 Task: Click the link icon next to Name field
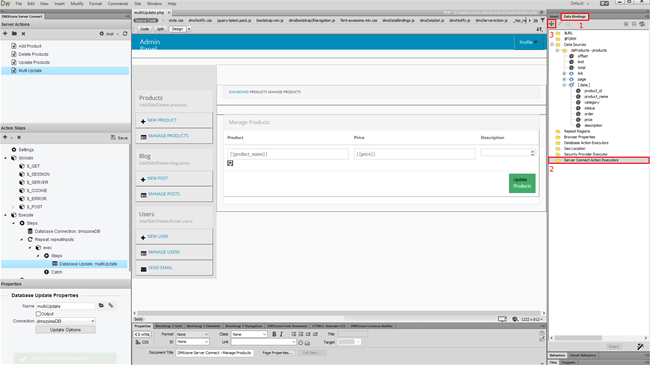(111, 306)
